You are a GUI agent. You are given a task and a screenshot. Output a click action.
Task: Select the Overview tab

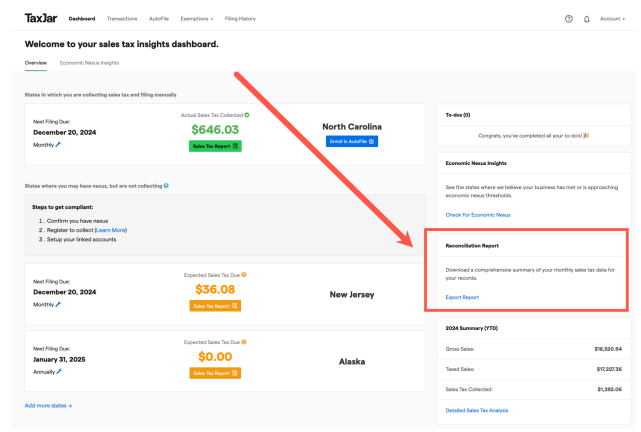tap(36, 63)
